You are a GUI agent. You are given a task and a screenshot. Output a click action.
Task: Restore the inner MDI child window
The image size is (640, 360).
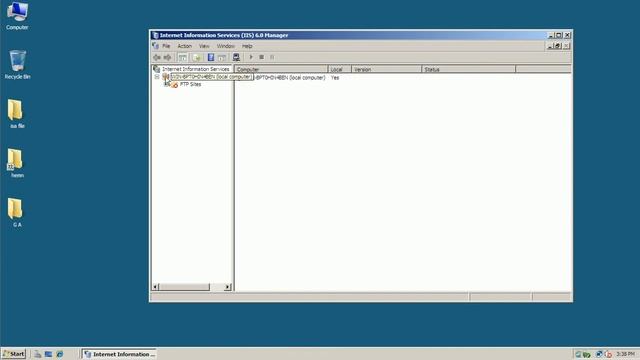[x=558, y=46]
